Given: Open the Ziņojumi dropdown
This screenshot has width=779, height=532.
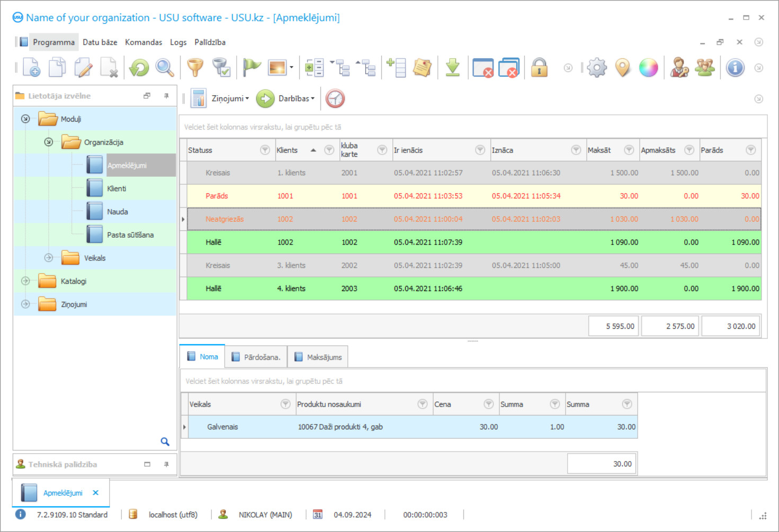Looking at the screenshot, I should click(230, 98).
